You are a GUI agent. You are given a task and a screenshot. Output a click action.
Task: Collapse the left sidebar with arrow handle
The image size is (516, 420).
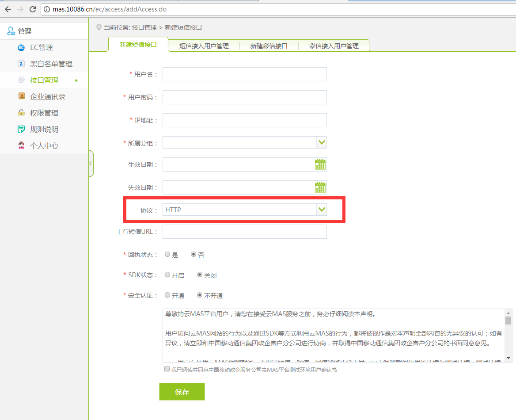click(91, 163)
